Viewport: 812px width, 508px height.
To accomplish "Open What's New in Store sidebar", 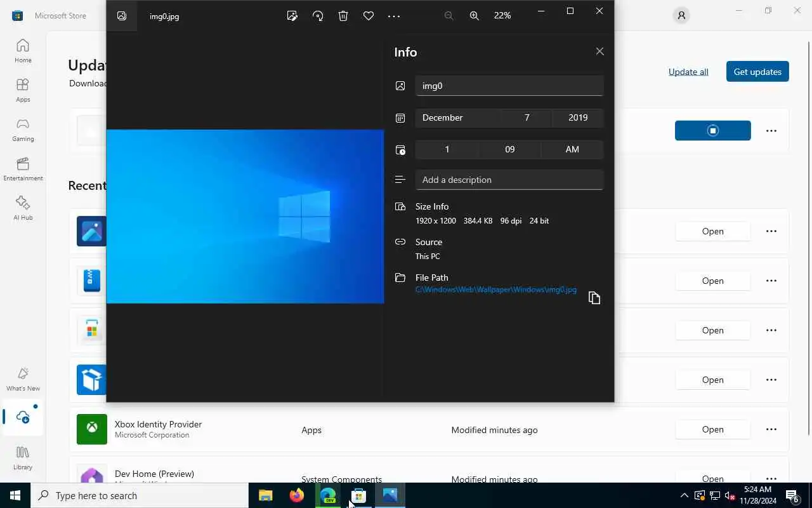I will click(23, 379).
